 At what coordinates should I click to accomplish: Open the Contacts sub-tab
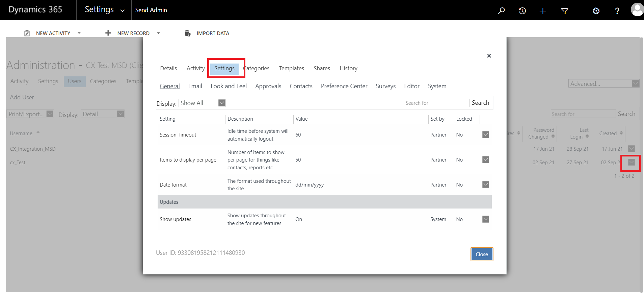(301, 86)
